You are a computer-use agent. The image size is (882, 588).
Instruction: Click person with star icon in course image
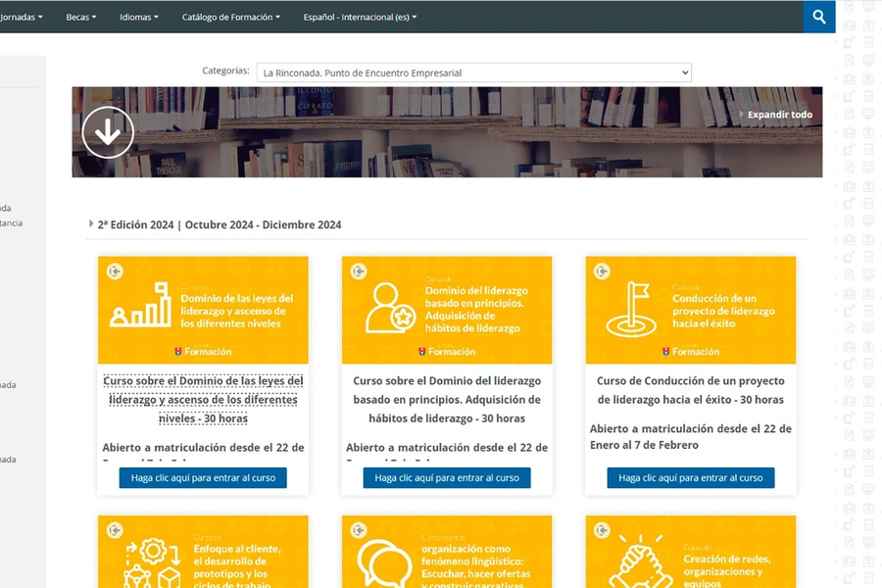390,308
